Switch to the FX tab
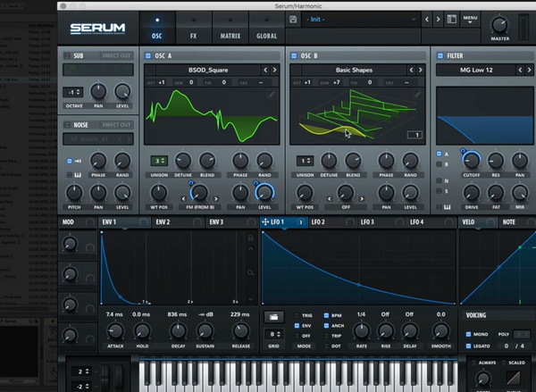 coord(194,28)
